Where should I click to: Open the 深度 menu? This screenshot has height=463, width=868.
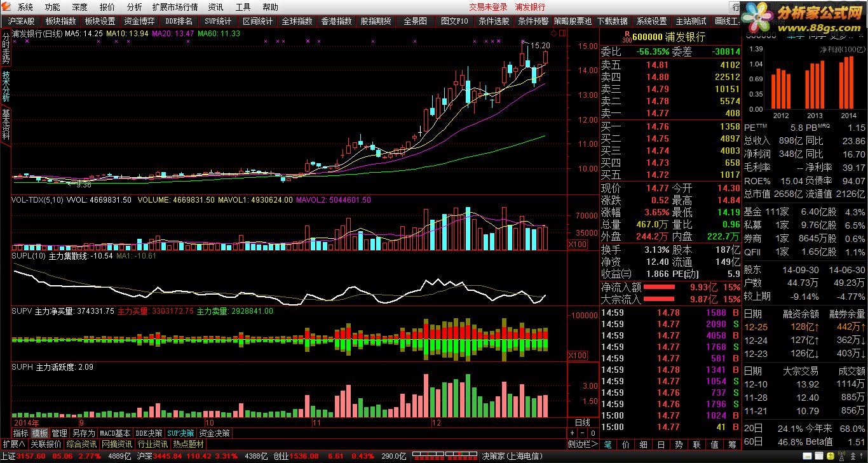(80, 7)
